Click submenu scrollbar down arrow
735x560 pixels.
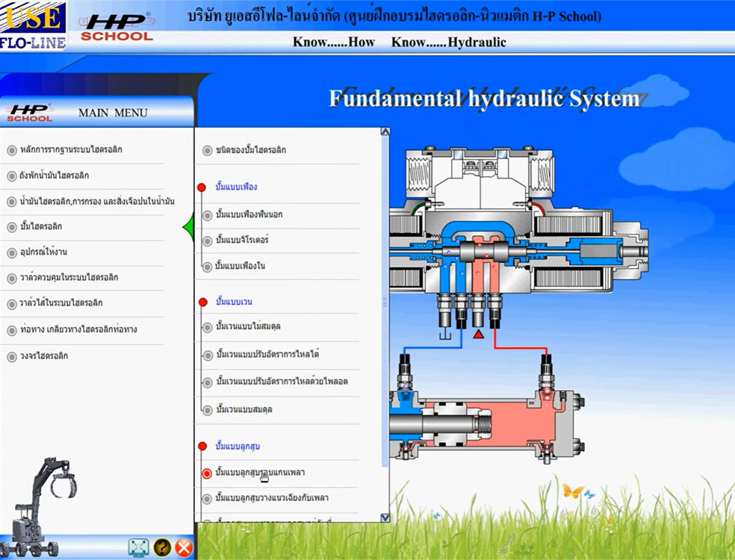(x=385, y=517)
